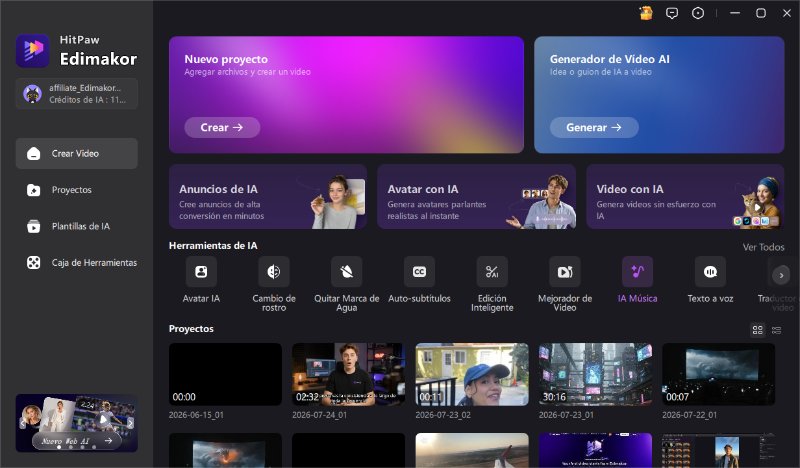Open project thumbnail 2026-06-15_01
Screen dimensions: 800x468
point(226,374)
